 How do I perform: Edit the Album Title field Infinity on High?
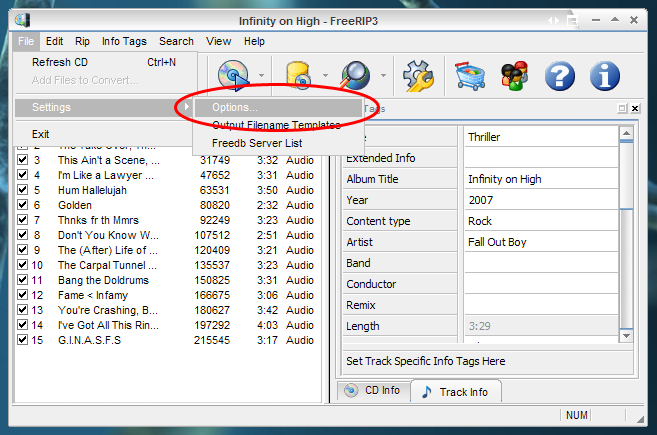coord(541,179)
